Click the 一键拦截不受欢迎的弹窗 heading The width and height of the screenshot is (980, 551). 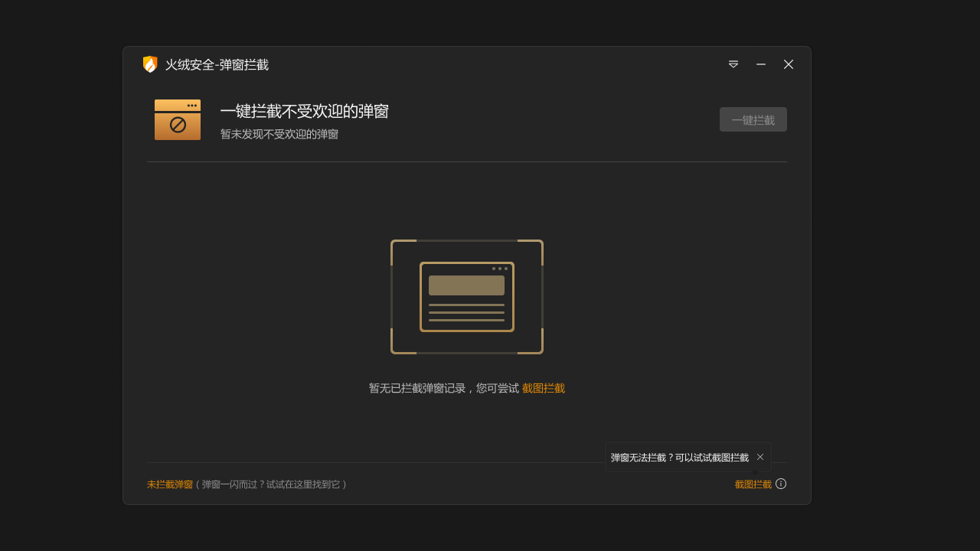tap(305, 111)
